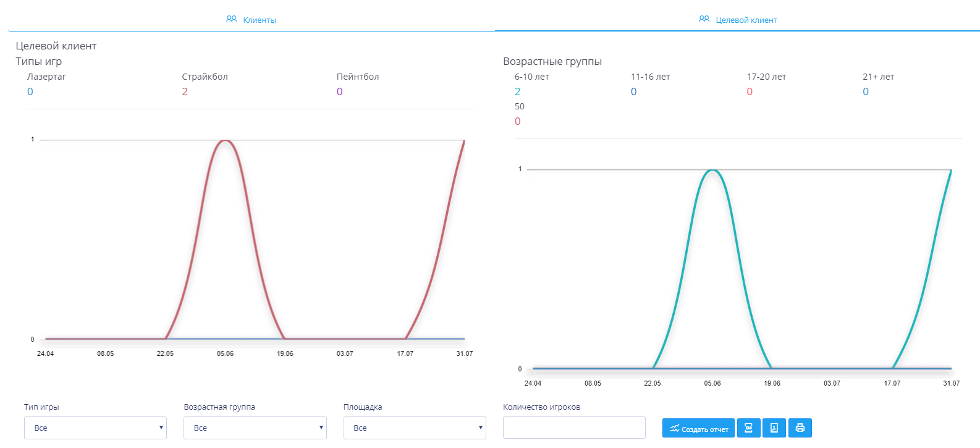Export the report to XLS file
The height and width of the screenshot is (448, 980).
(748, 428)
